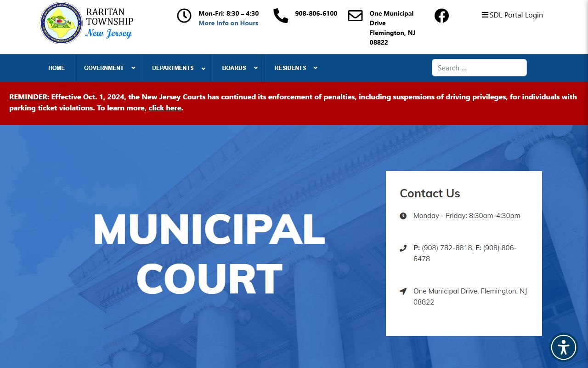Open the More Info on Hours link
The image size is (588, 368).
coord(228,23)
